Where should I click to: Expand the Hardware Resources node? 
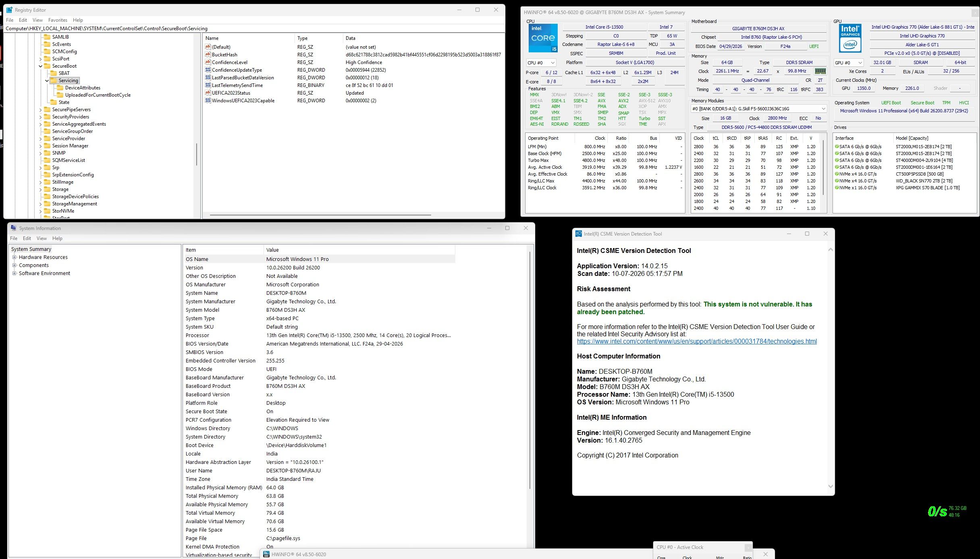coord(15,257)
